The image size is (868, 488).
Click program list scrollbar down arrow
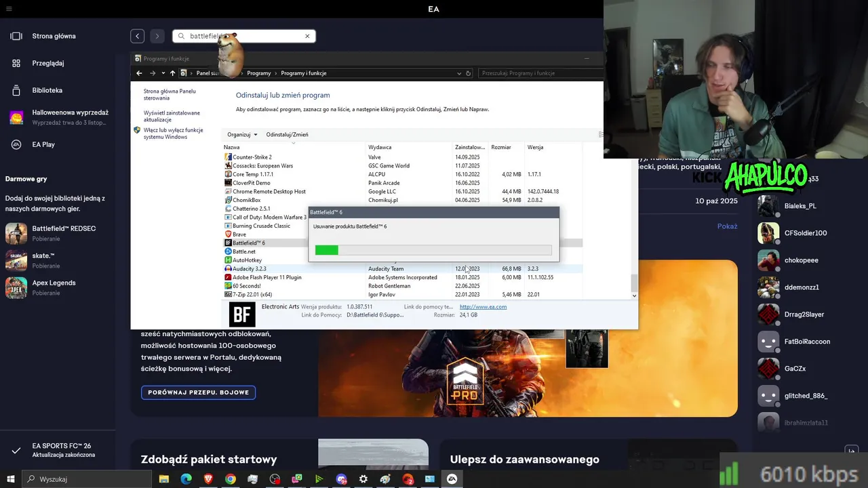pos(634,296)
